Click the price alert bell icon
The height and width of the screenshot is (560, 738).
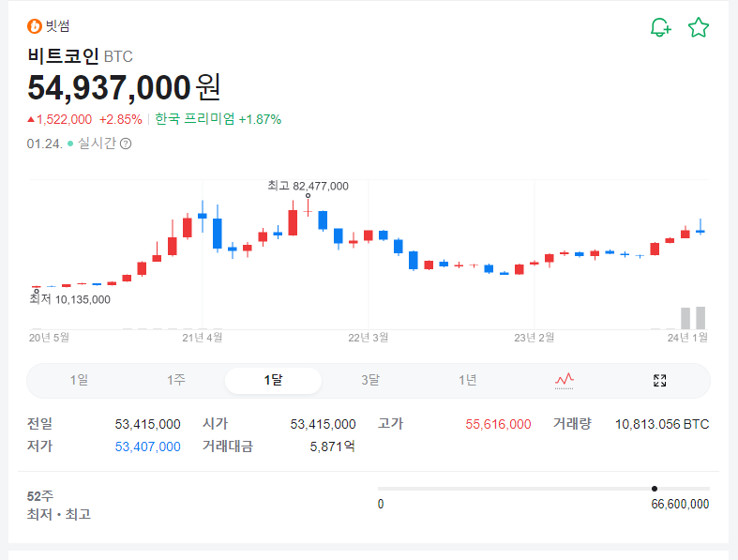coord(660,27)
